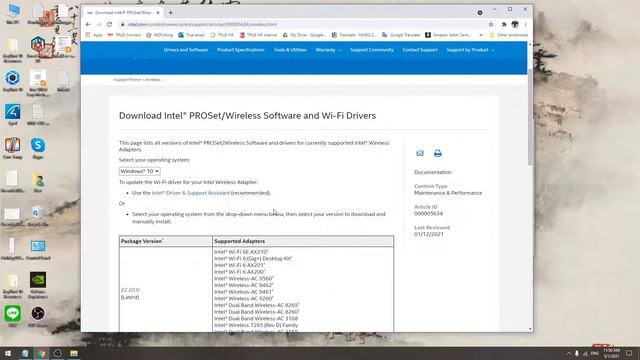
Task: Go back with the browser back arrow
Action: coord(88,24)
